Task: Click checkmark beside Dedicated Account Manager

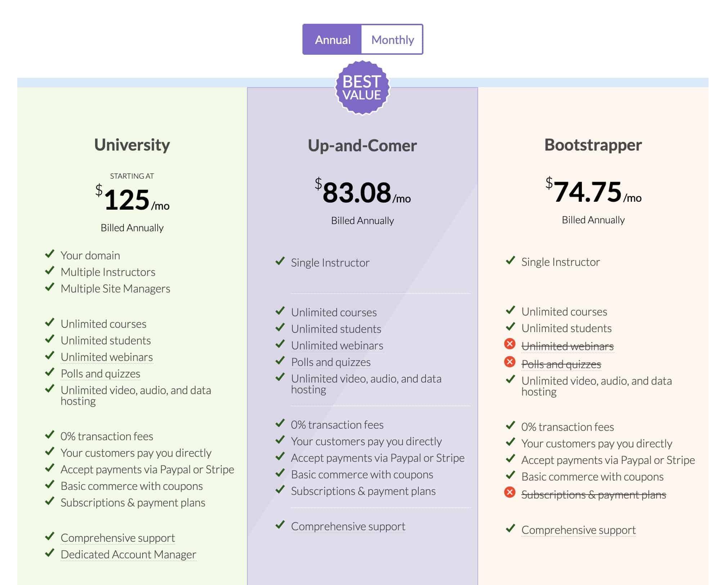Action: pos(50,553)
